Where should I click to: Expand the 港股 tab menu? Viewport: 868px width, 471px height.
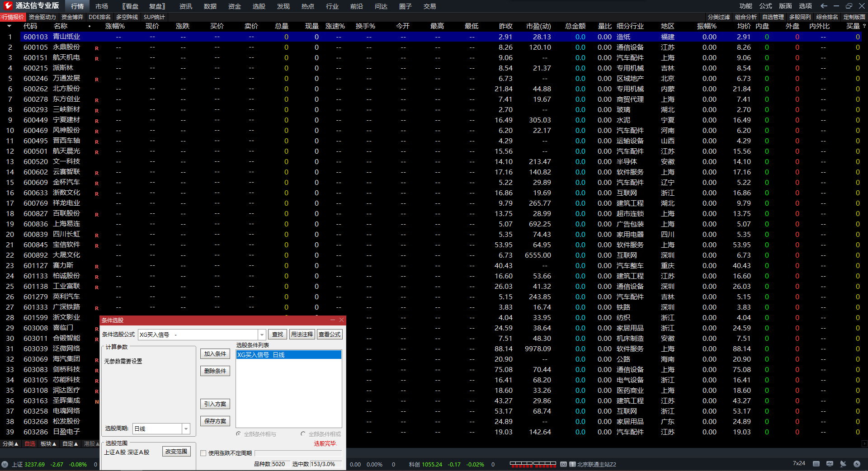(91, 444)
